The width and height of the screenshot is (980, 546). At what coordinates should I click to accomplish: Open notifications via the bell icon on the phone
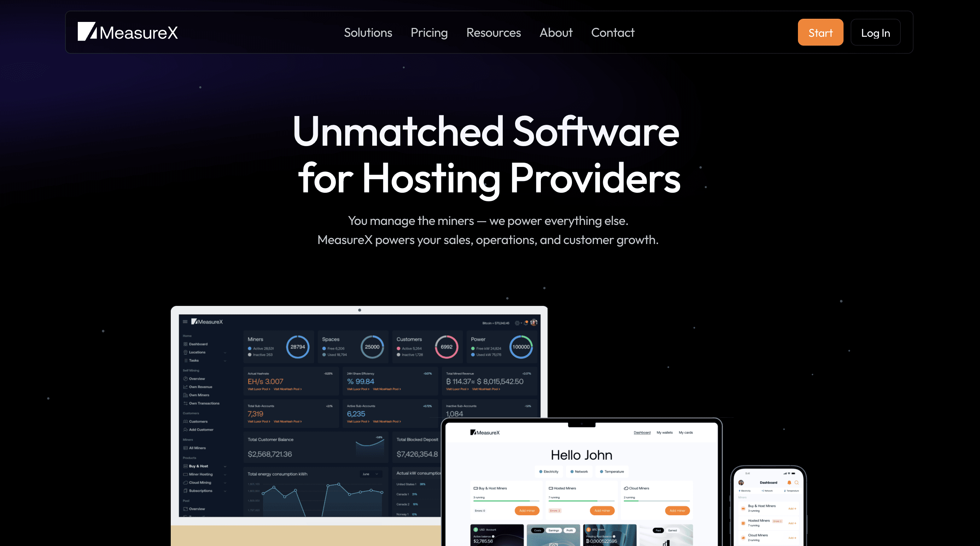[x=790, y=483]
